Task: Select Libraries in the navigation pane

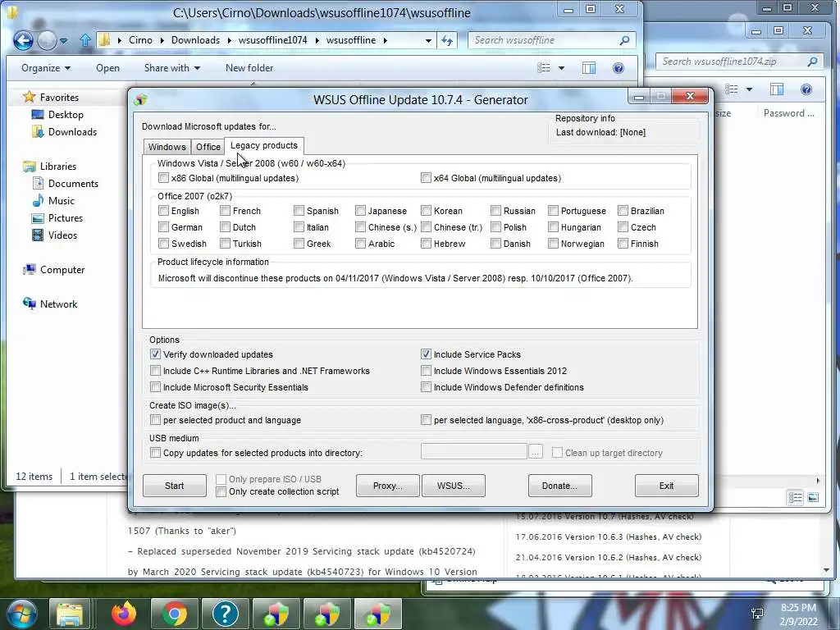Action: [x=58, y=166]
